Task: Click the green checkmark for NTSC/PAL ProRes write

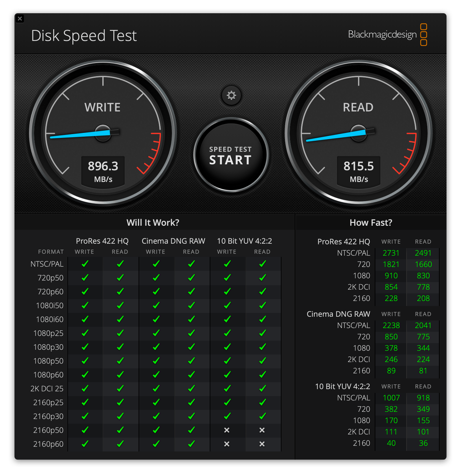Action: point(84,264)
